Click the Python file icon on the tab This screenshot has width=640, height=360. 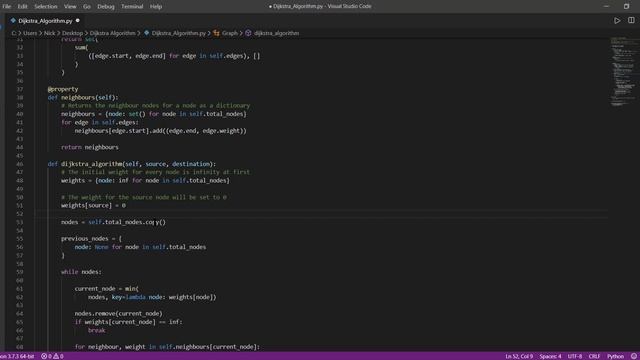point(13,20)
